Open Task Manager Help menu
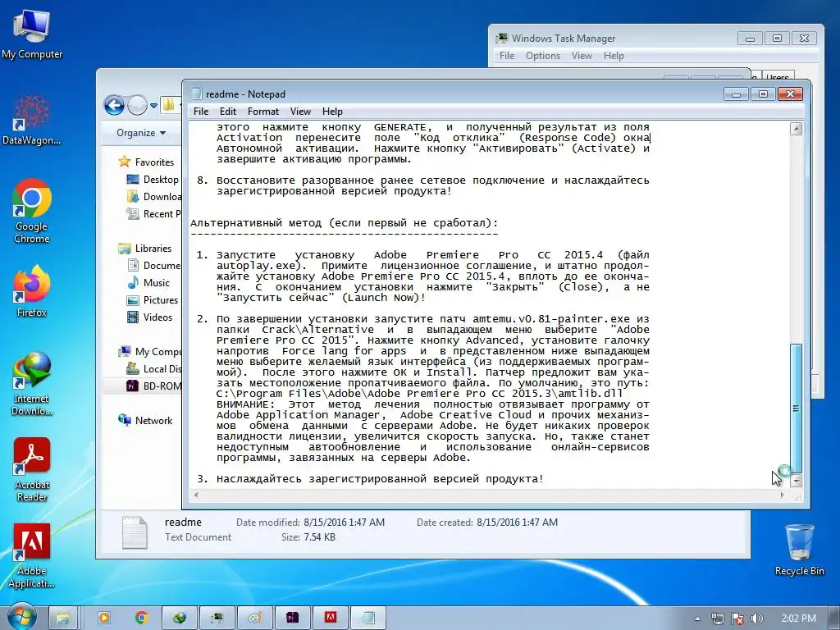Viewport: 840px width, 630px height. [x=614, y=56]
